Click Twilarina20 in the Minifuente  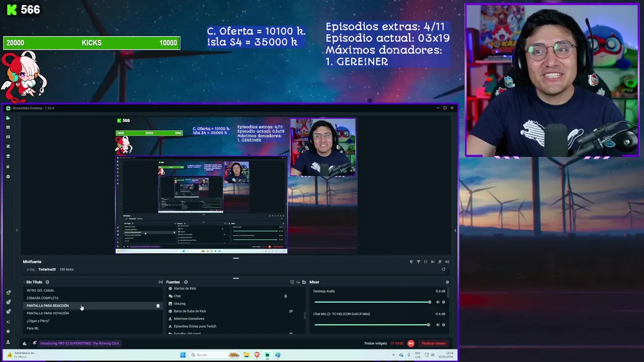[x=47, y=269]
